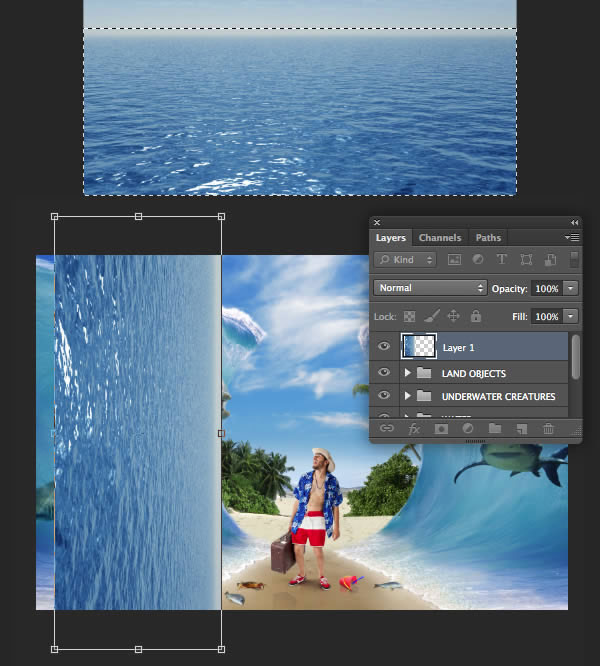
Task: Click the top-middle transform handle
Action: tap(138, 217)
